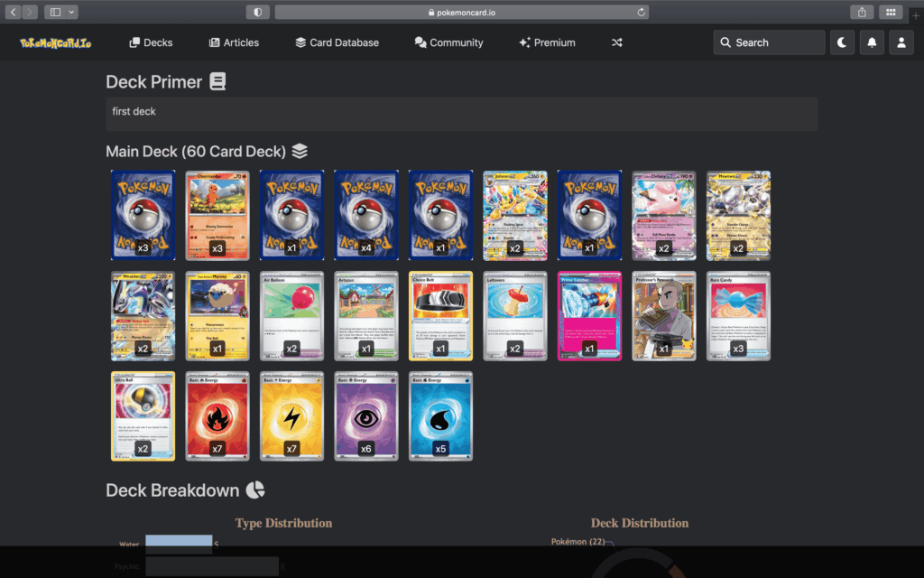Open sidebar options dropdown arrow
This screenshot has width=924, height=578.
[x=71, y=12]
